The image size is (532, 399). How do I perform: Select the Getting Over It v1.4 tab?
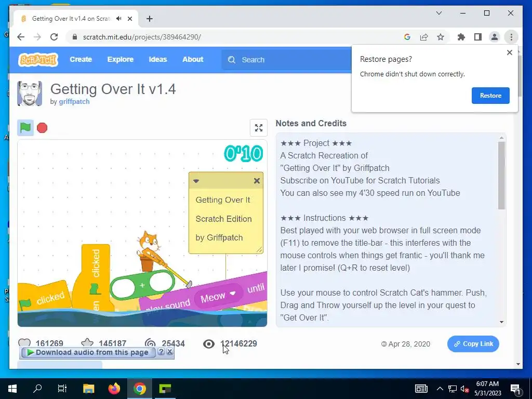(76, 19)
